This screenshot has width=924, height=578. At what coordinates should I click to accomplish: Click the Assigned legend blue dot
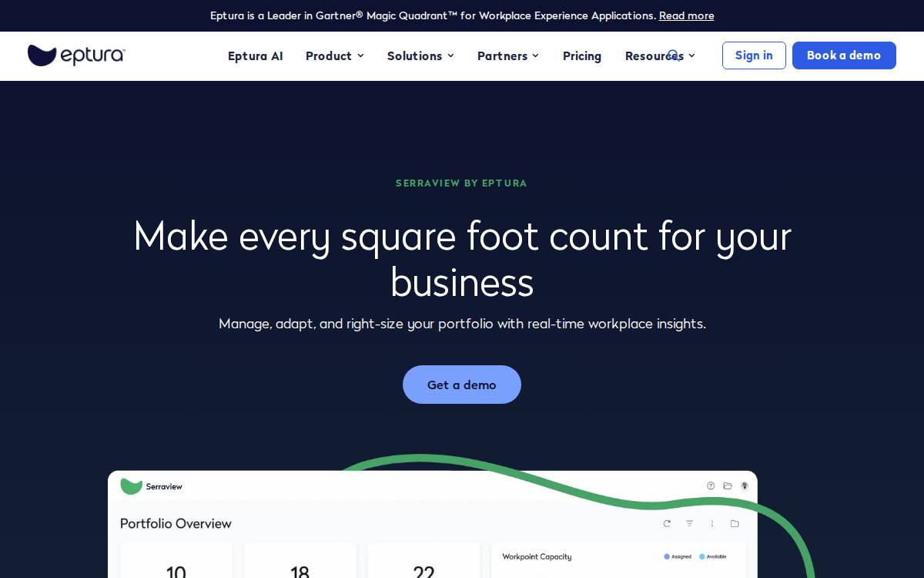667,556
